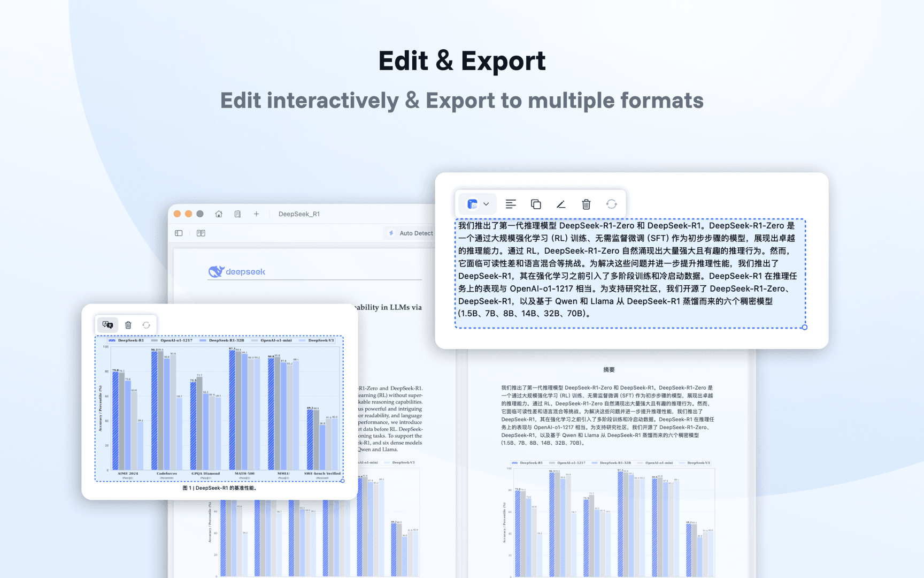The image size is (924, 578).
Task: Click the text alignment icon
Action: pos(511,204)
